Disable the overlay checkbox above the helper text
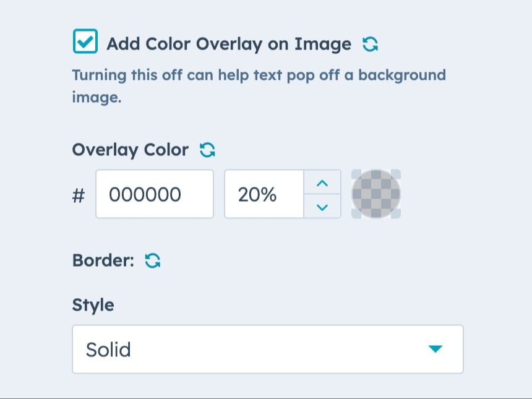This screenshot has width=532, height=399. pos(85,41)
